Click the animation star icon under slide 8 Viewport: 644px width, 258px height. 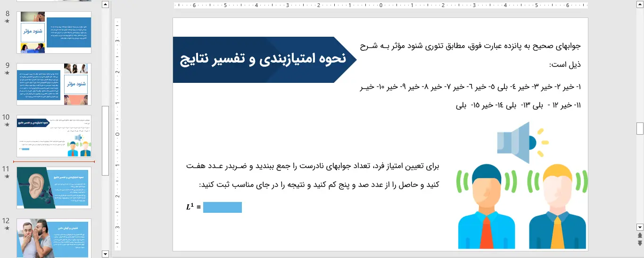click(7, 21)
